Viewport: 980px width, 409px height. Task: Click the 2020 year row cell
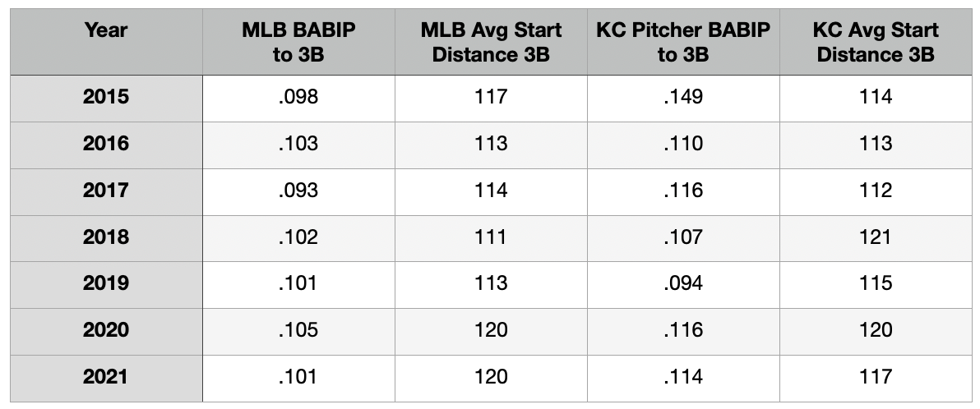[106, 330]
